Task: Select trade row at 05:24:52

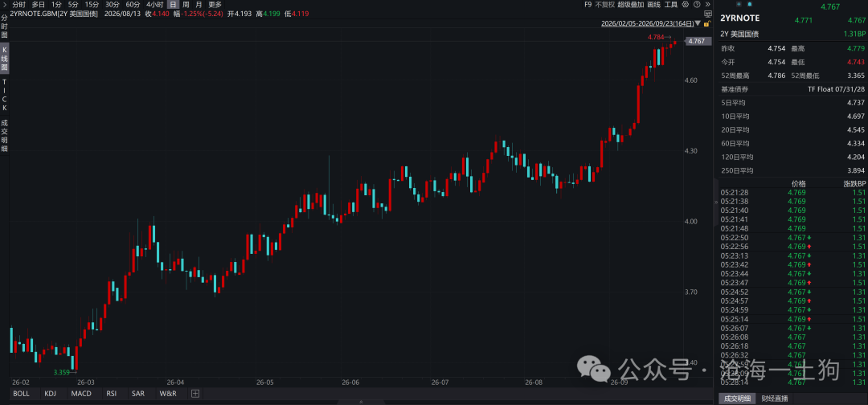Action: (792, 292)
